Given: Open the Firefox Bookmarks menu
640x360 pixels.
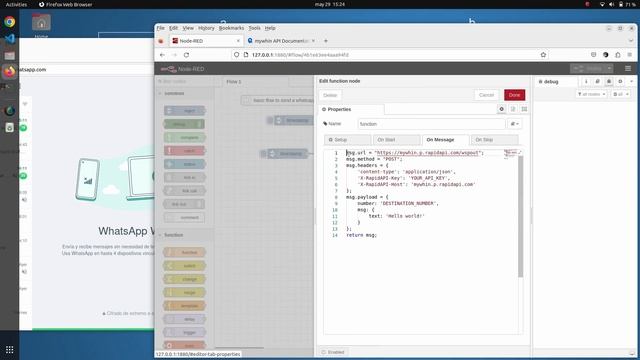Looking at the screenshot, I should pyautogui.click(x=231, y=28).
